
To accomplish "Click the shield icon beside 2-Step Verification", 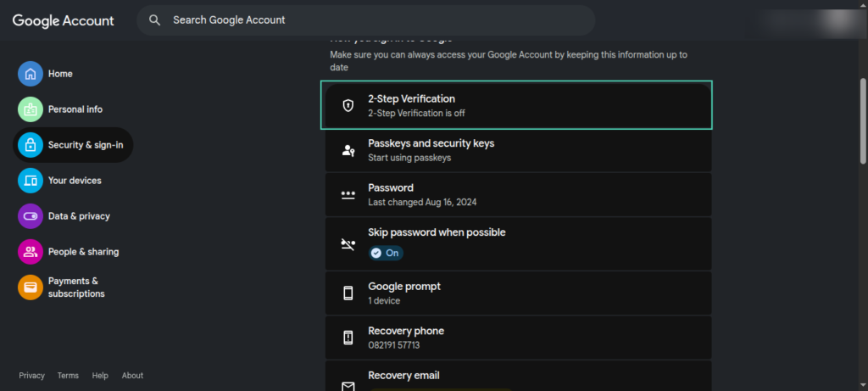I will pyautogui.click(x=348, y=105).
